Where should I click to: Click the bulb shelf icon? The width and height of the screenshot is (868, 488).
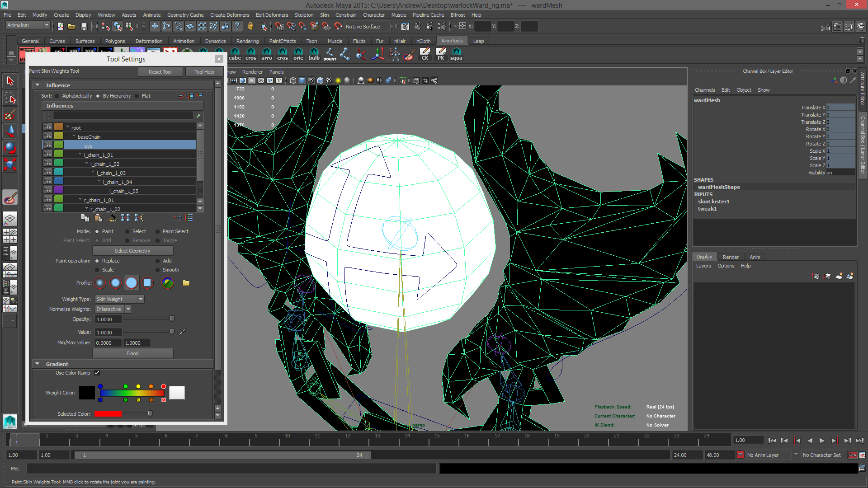(x=314, y=54)
